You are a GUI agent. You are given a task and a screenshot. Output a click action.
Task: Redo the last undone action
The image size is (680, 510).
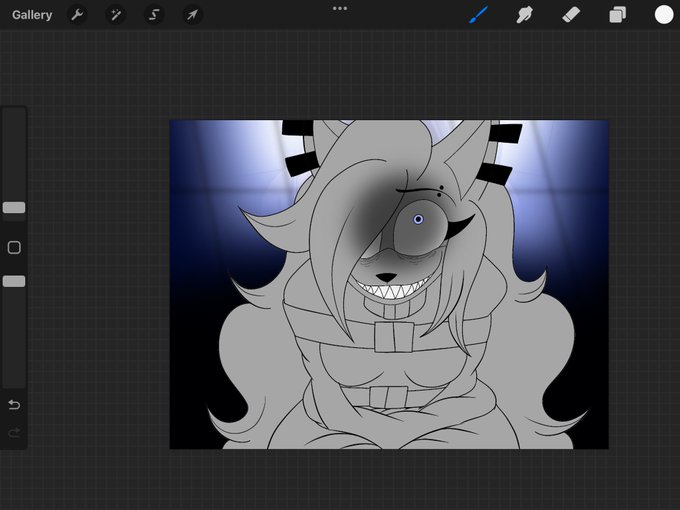pyautogui.click(x=14, y=432)
